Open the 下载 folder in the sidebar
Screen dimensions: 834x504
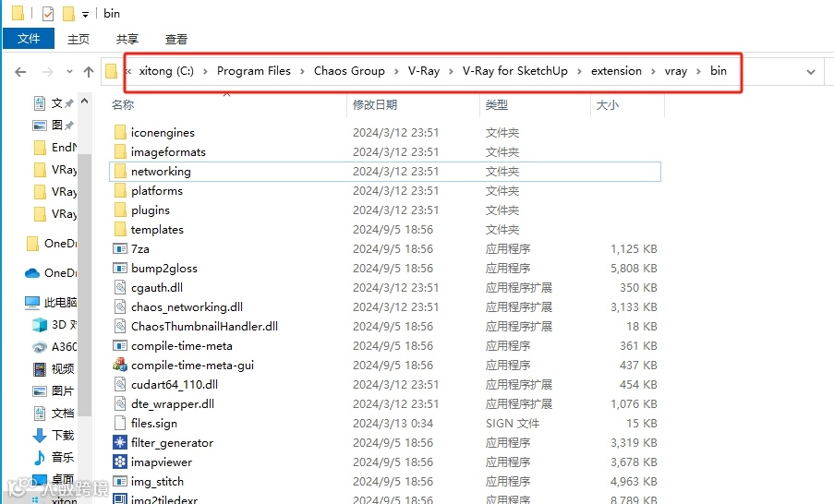(x=54, y=436)
